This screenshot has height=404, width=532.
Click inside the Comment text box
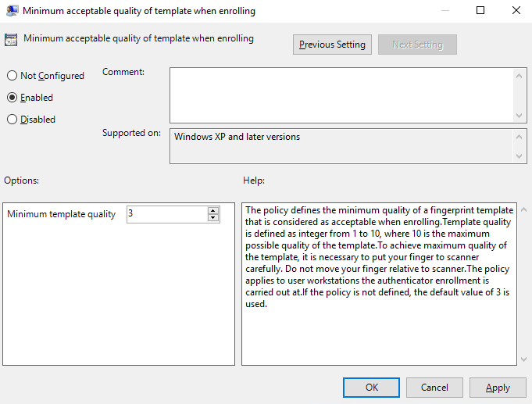341,95
